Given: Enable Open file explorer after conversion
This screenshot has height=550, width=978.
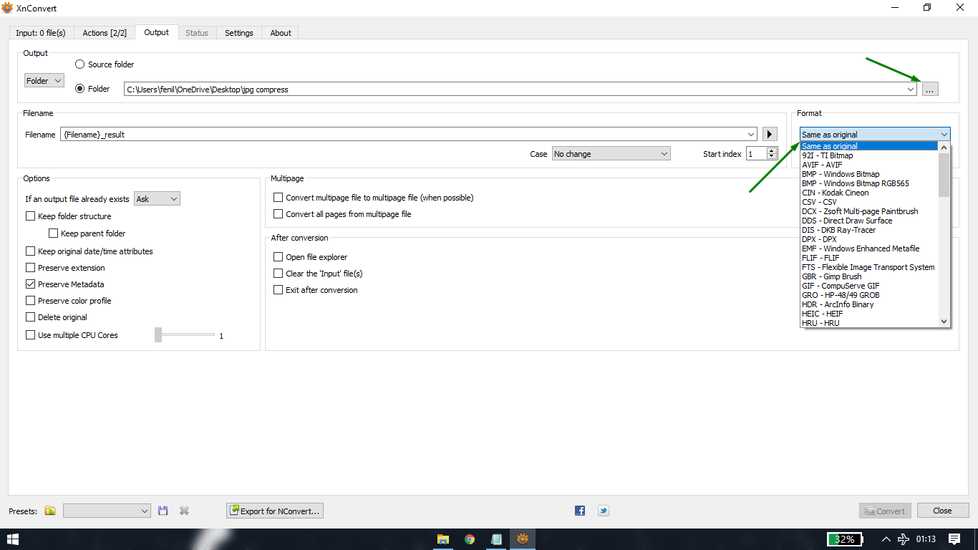Looking at the screenshot, I should (x=278, y=256).
